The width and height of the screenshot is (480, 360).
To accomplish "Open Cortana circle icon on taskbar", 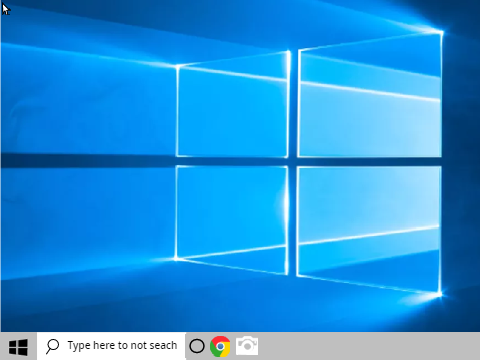I will tap(197, 346).
